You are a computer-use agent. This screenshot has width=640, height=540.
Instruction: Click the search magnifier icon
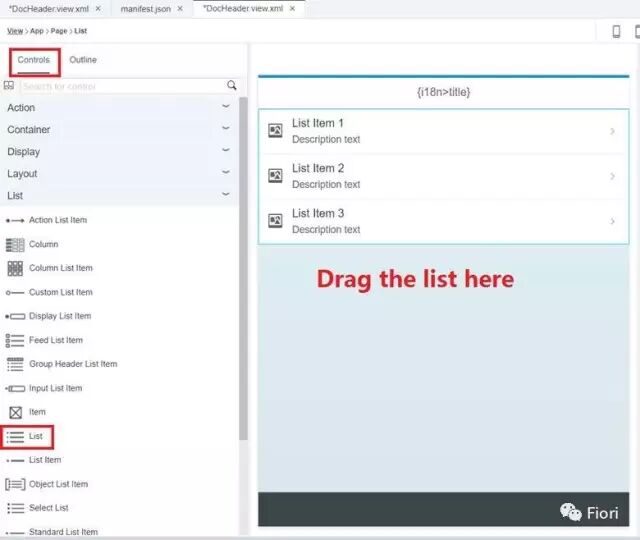point(232,85)
